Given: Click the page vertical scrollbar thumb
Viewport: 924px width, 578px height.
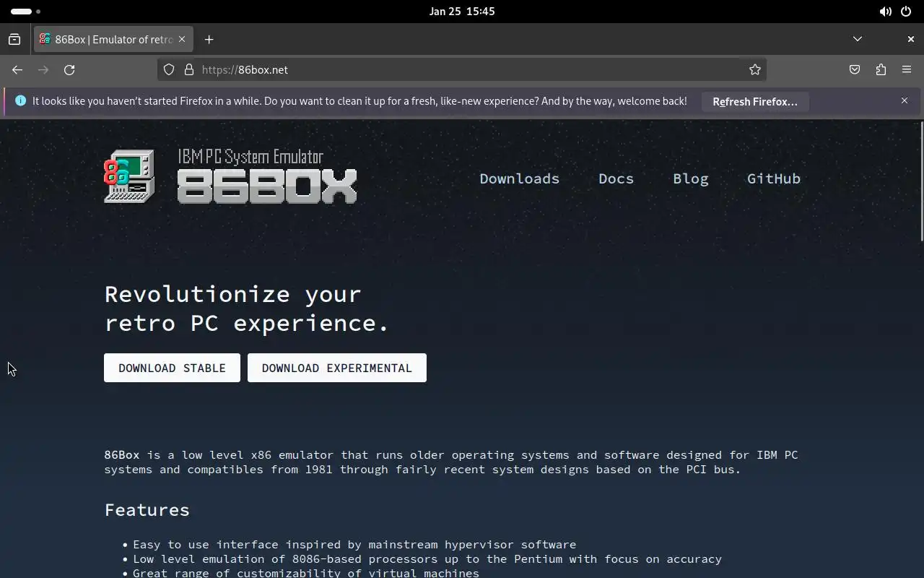Looking at the screenshot, I should tap(921, 182).
